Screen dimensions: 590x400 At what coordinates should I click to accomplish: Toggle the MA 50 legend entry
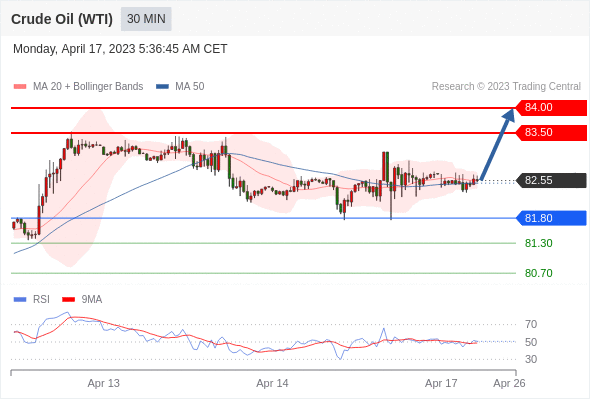tap(180, 87)
